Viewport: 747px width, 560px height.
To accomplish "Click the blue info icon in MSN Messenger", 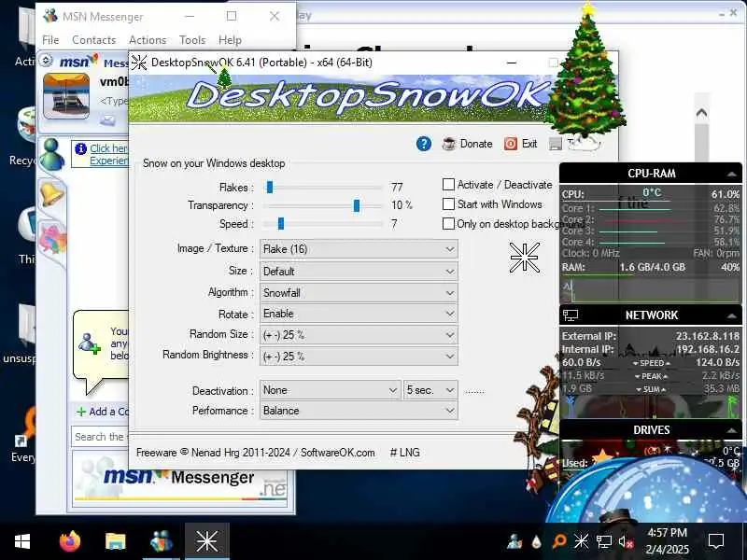I will 81,149.
